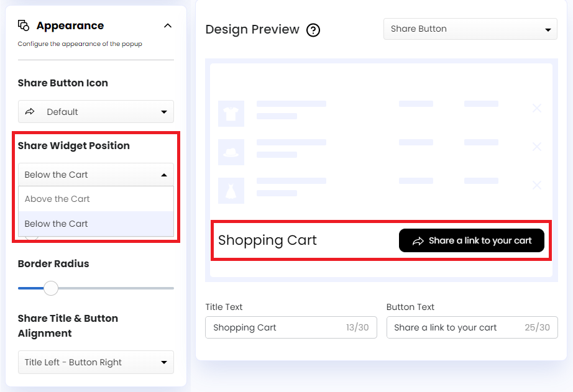Click the X icon on the third cart item
573x392 pixels.
pos(536,185)
